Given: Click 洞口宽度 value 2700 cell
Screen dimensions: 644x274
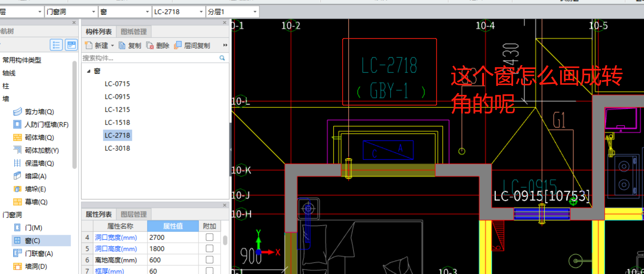Looking at the screenshot, I should 173,237.
